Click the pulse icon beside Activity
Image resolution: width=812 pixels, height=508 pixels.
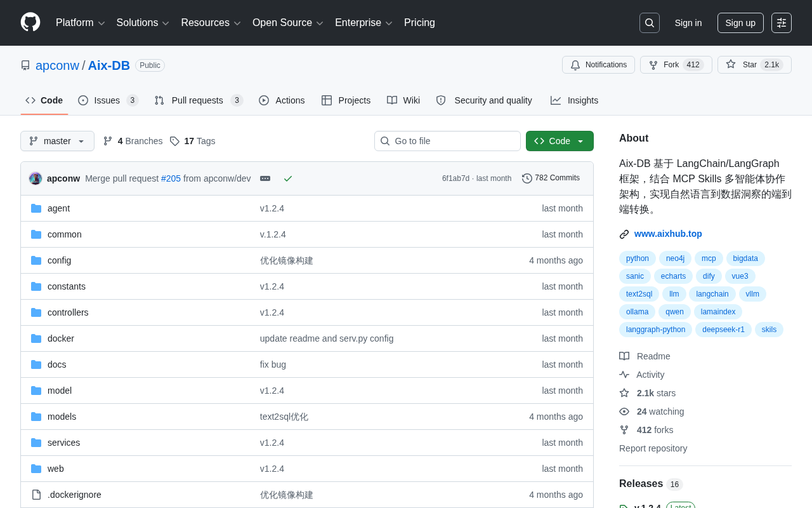point(624,375)
